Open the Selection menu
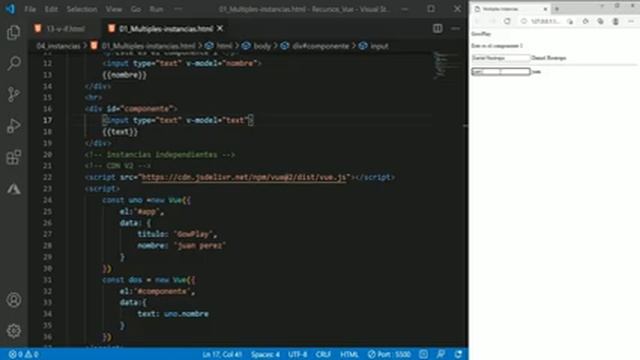Viewport: 640px width, 360px height. click(x=82, y=9)
